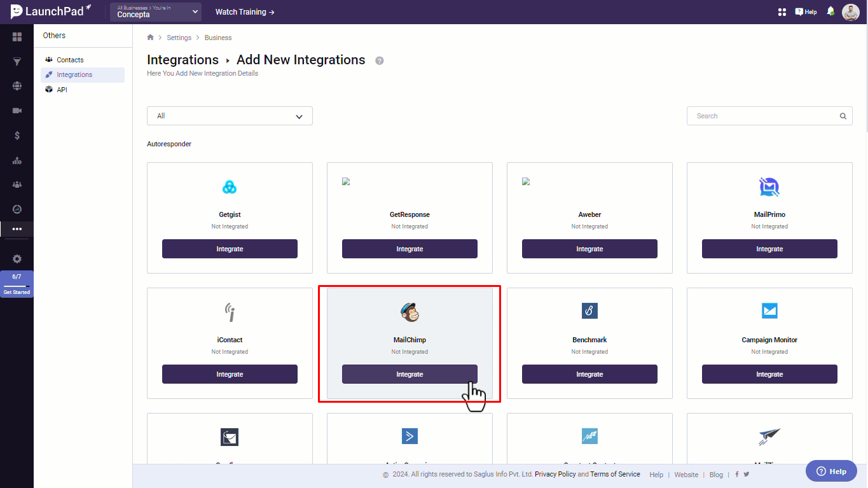Viewport: 868px width, 488px height.
Task: Click the globe icon in the left rail
Action: click(17, 86)
